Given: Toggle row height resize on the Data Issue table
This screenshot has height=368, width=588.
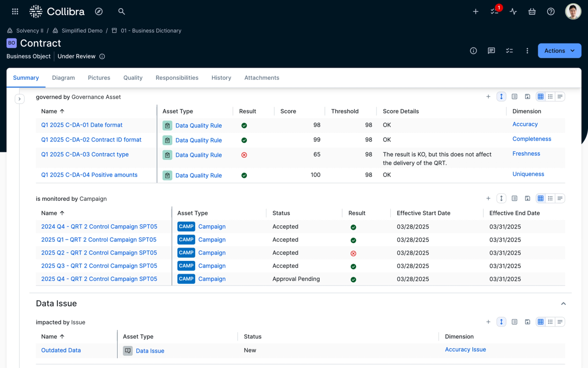Looking at the screenshot, I should [501, 322].
